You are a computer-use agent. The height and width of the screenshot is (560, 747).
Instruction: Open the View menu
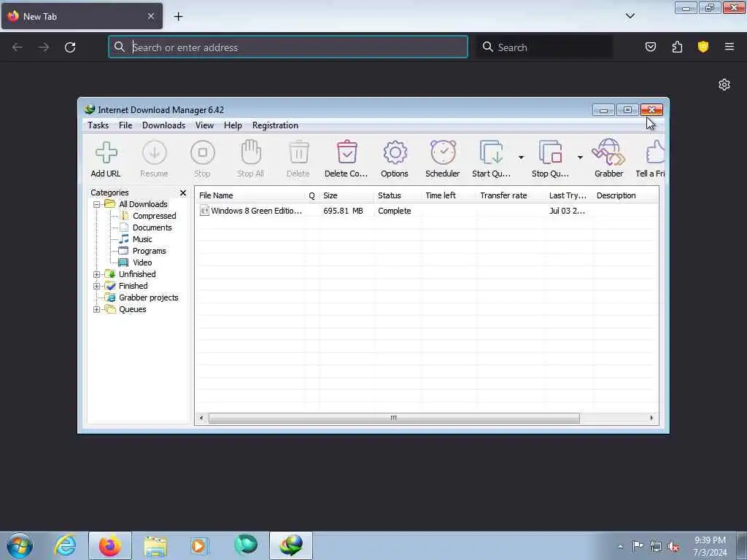tap(204, 125)
